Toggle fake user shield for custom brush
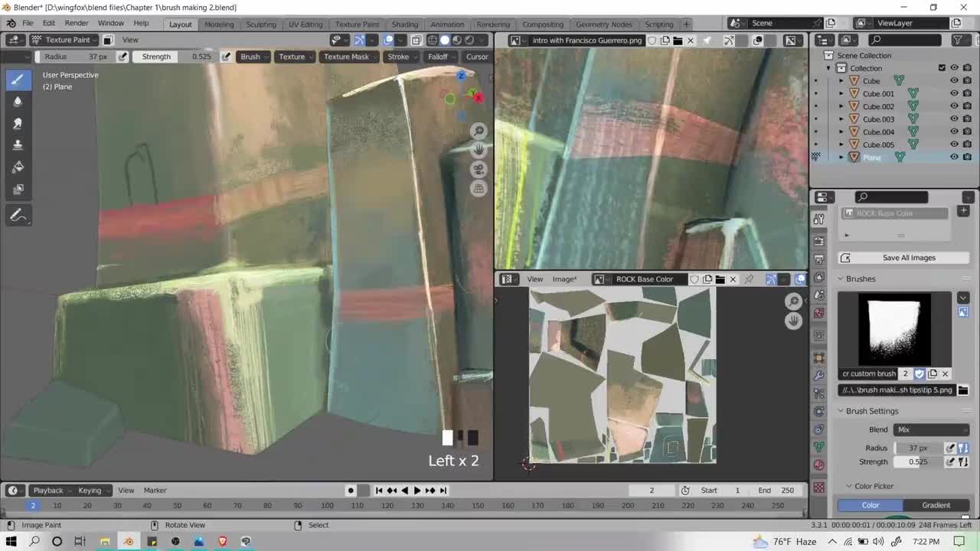This screenshot has height=551, width=980. click(x=920, y=374)
